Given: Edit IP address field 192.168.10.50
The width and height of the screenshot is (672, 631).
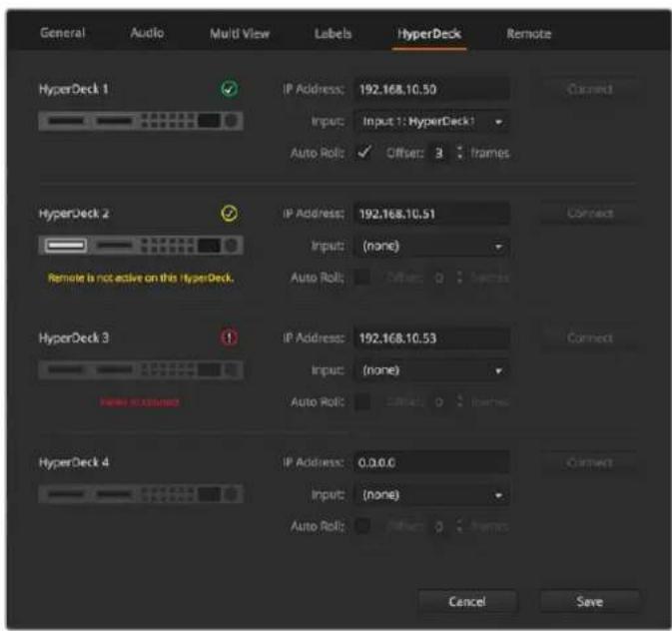Looking at the screenshot, I should click(431, 89).
